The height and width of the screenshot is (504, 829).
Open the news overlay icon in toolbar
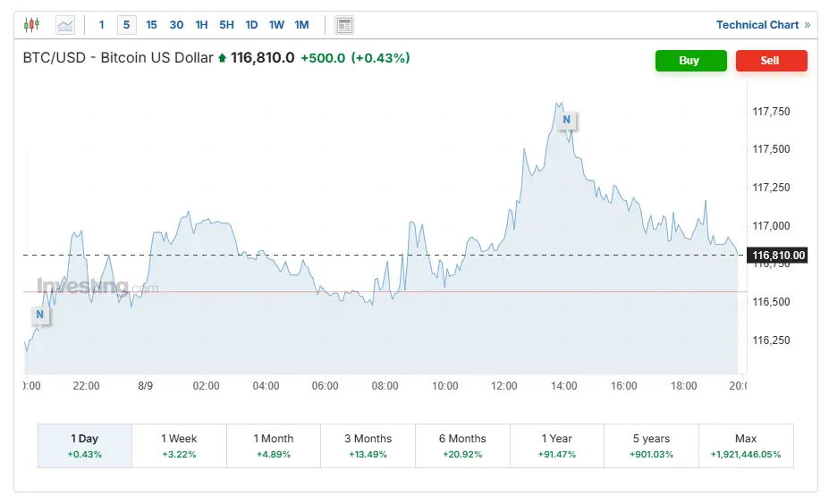(344, 25)
